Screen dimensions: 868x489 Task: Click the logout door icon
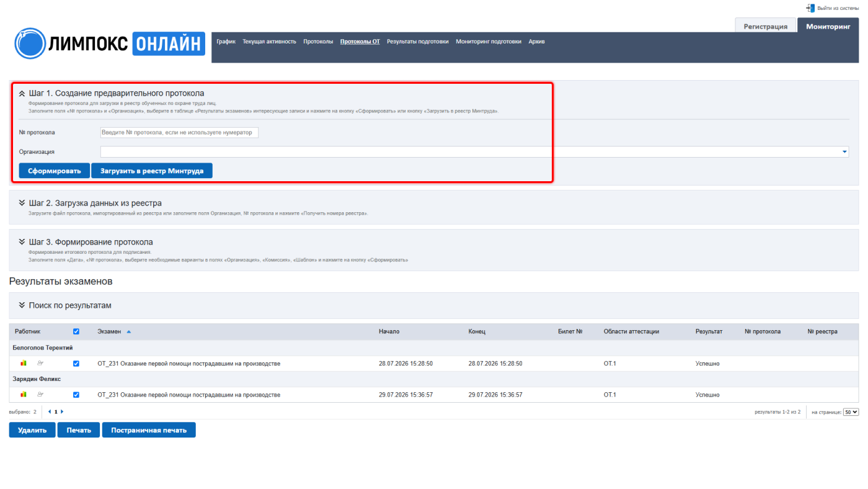click(810, 8)
